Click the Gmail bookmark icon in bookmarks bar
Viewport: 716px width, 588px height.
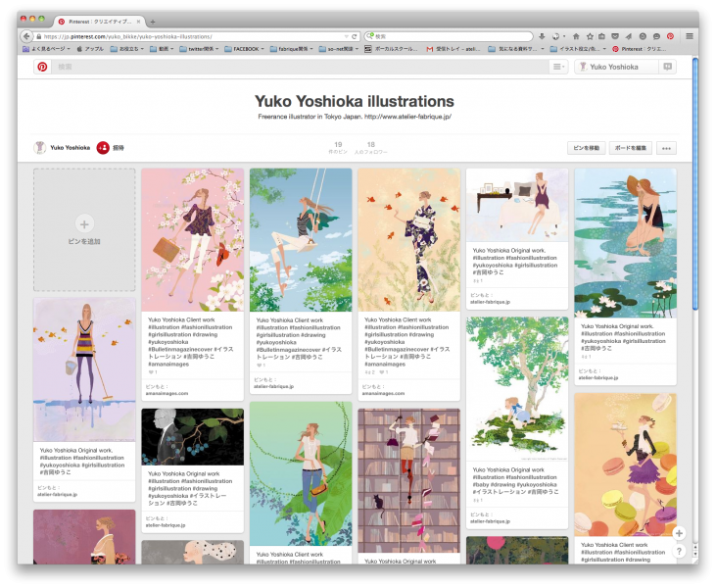(x=429, y=49)
